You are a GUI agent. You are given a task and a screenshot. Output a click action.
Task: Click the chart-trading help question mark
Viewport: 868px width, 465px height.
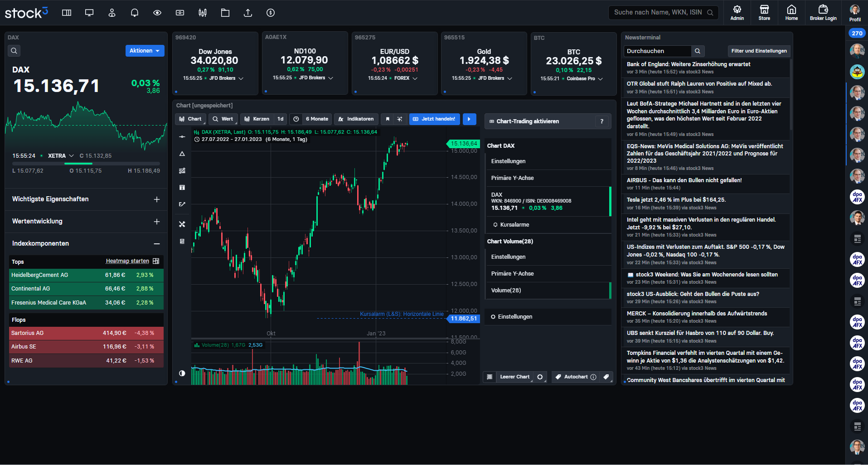point(602,121)
